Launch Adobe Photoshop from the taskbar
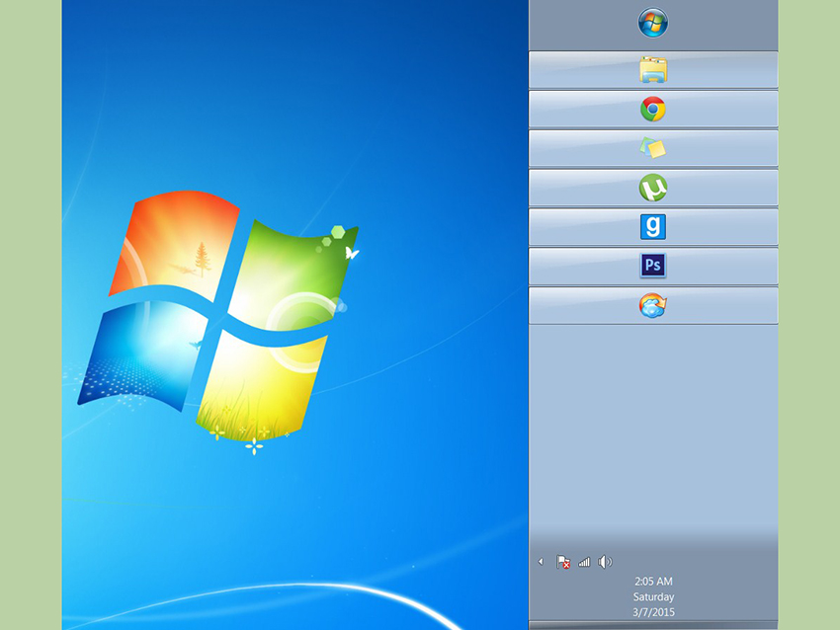840x630 pixels. (652, 266)
